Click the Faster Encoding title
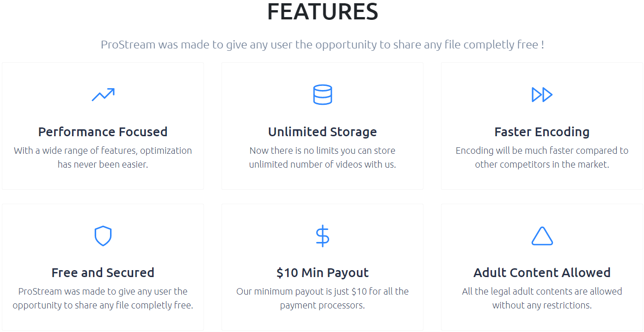Viewport: 644px width, 332px height. pos(542,132)
